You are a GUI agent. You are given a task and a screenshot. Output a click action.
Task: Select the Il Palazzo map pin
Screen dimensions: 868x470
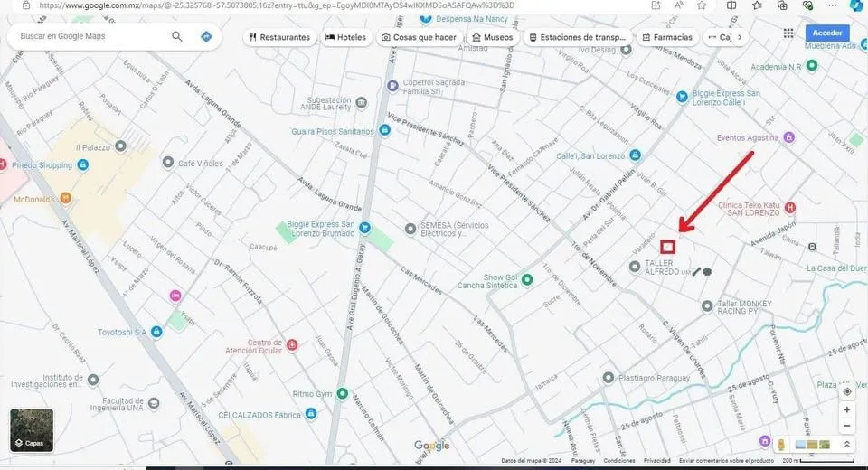coord(120,146)
